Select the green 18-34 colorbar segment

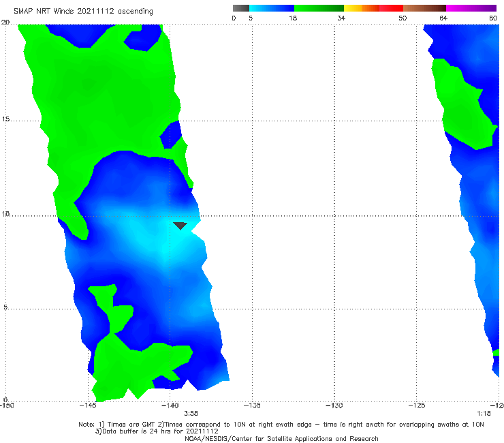click(x=319, y=8)
